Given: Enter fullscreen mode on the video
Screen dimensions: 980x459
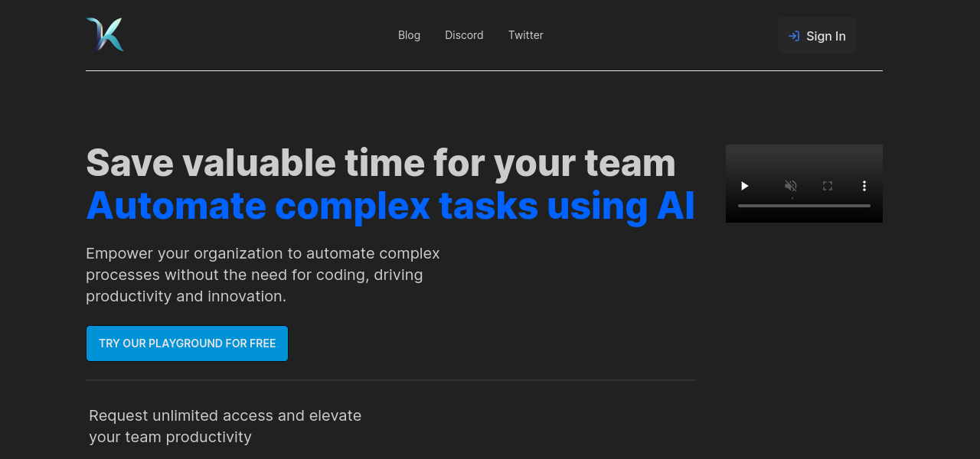Looking at the screenshot, I should tap(828, 186).
